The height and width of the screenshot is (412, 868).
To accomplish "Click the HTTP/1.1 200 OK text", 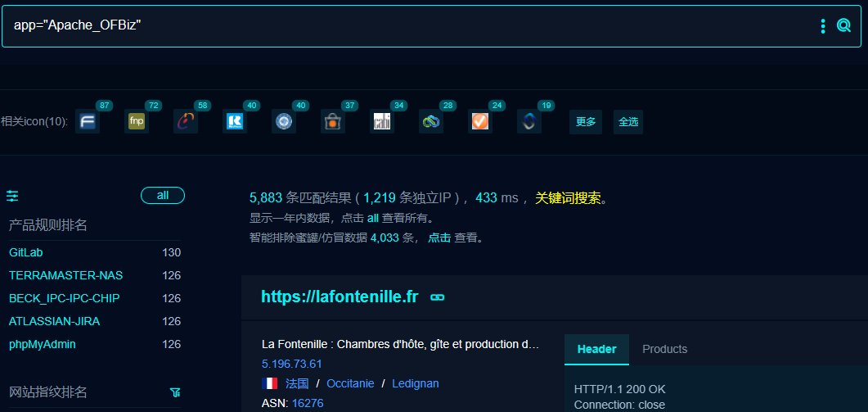I will [x=620, y=389].
